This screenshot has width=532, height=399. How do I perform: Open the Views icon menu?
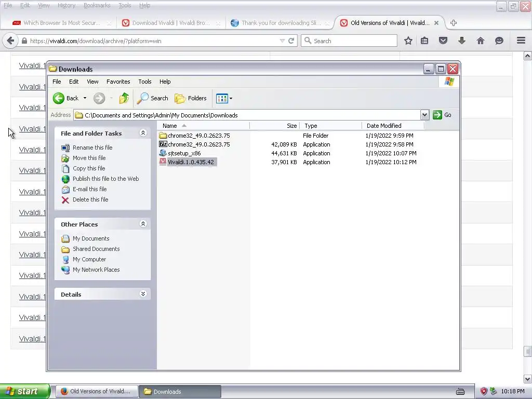point(222,98)
